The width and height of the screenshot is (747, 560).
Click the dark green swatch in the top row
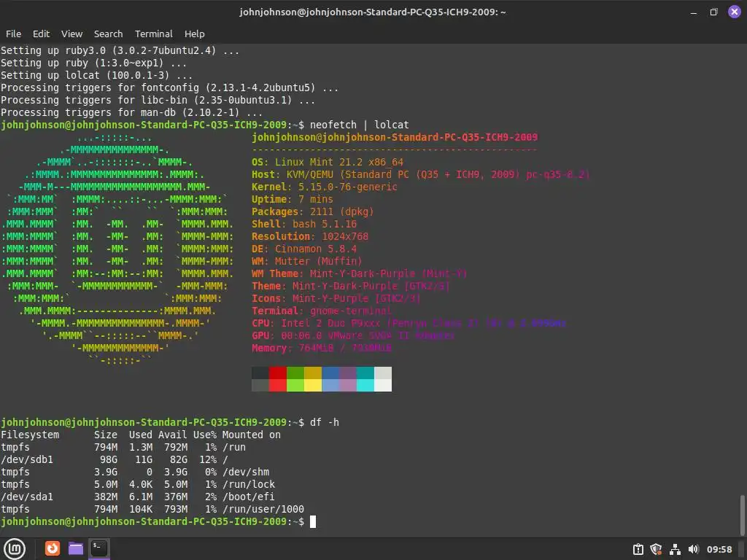295,373
